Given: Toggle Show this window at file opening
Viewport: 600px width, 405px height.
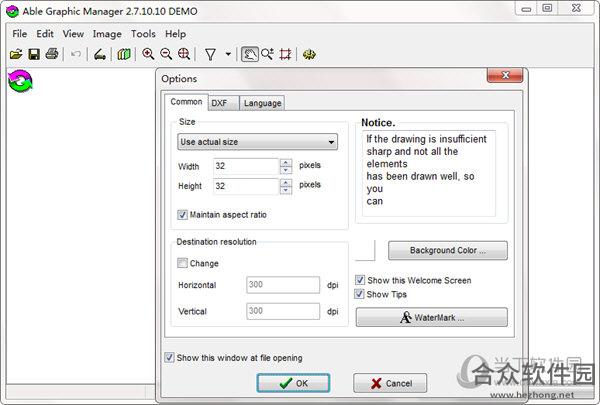Looking at the screenshot, I should pyautogui.click(x=169, y=358).
